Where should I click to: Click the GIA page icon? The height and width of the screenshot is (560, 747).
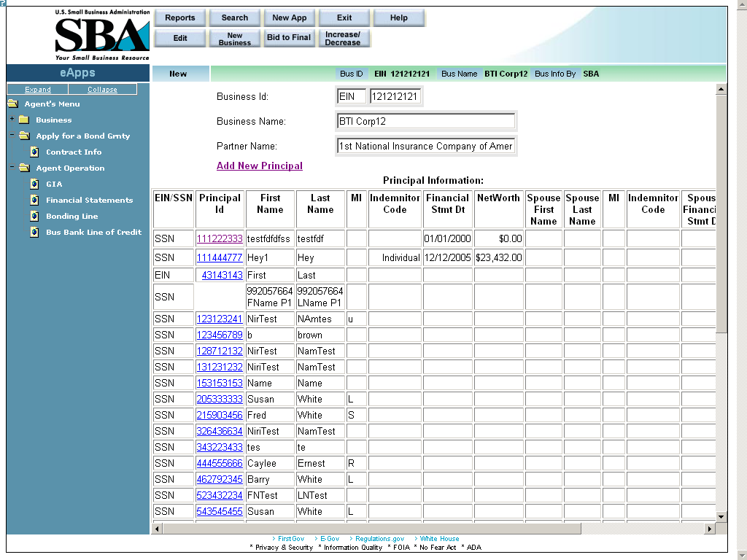coord(34,184)
